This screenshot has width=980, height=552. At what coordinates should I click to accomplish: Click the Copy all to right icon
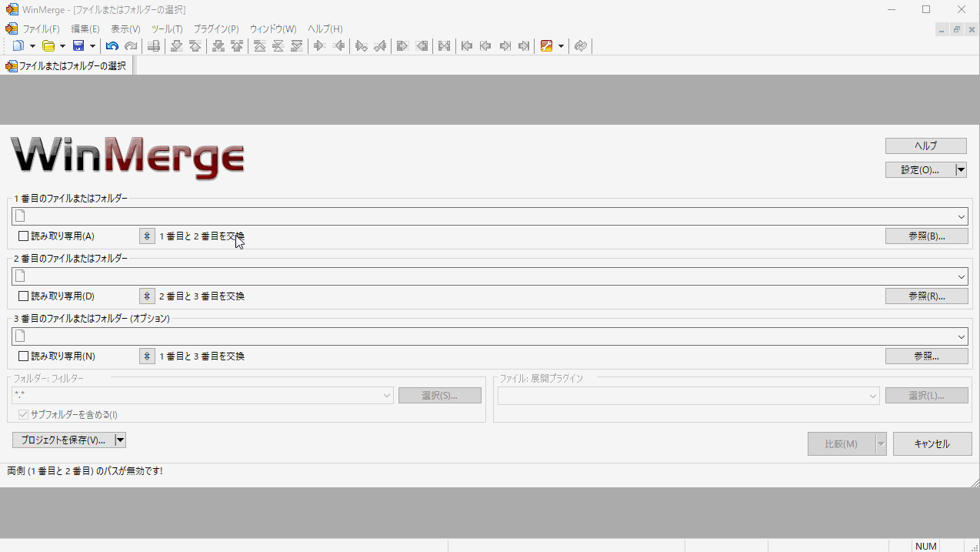click(x=402, y=46)
